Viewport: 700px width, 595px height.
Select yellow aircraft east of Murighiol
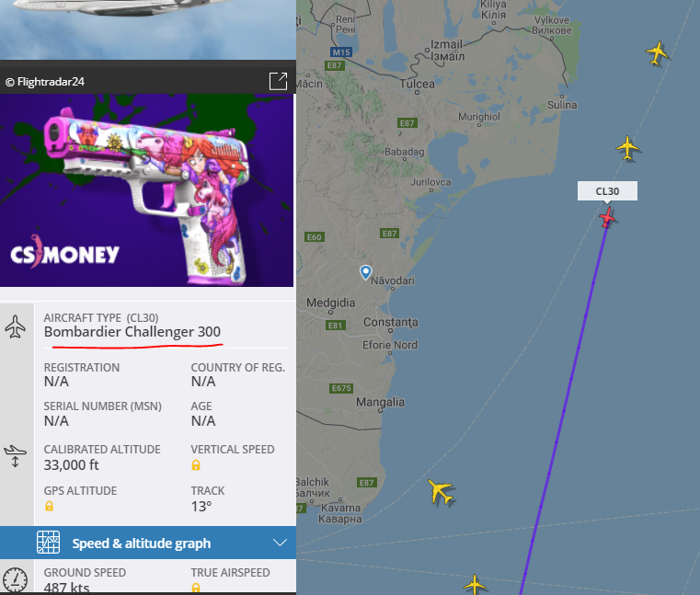627,148
